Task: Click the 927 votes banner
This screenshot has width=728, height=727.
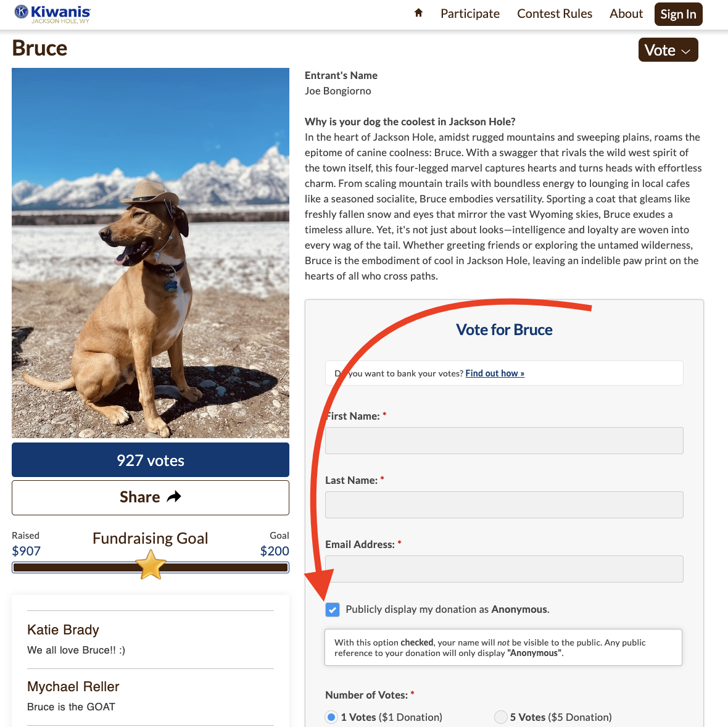Action: [x=151, y=460]
